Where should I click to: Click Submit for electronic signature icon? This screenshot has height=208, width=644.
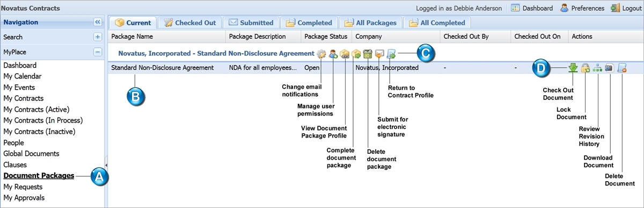pos(379,54)
